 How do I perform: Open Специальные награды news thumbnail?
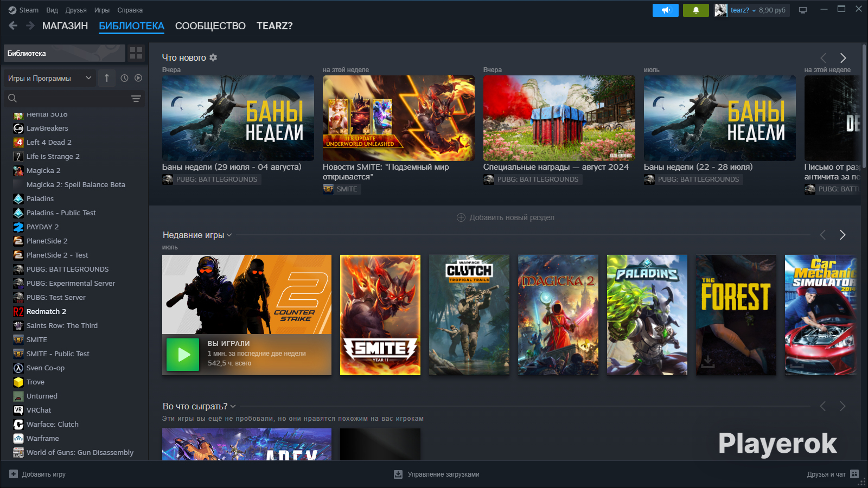tap(559, 118)
